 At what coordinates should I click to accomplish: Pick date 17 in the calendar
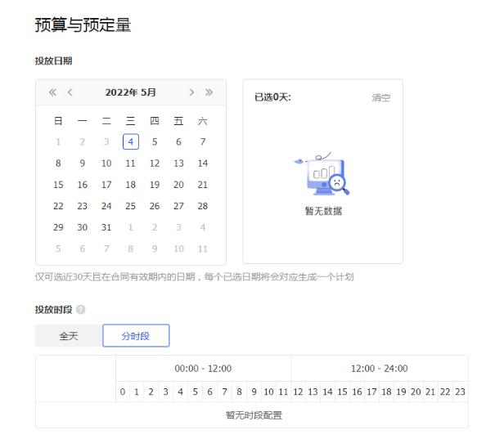click(x=106, y=185)
